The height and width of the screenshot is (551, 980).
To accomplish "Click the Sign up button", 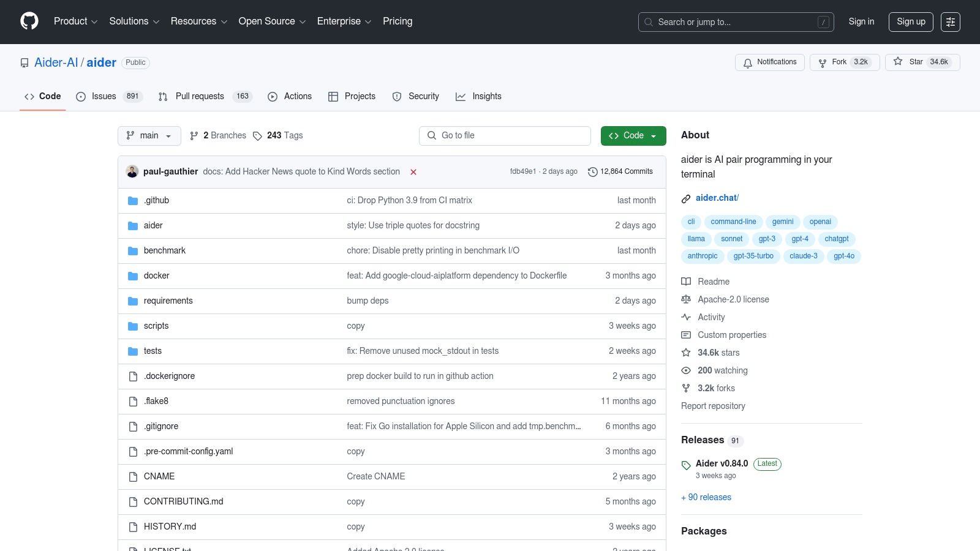I will [x=911, y=21].
